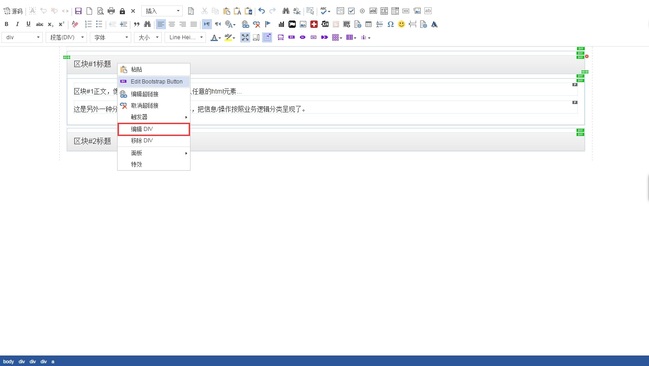Open the 插入 (Insert) dropdown
Viewport: 649px width, 366px height.
click(x=162, y=11)
